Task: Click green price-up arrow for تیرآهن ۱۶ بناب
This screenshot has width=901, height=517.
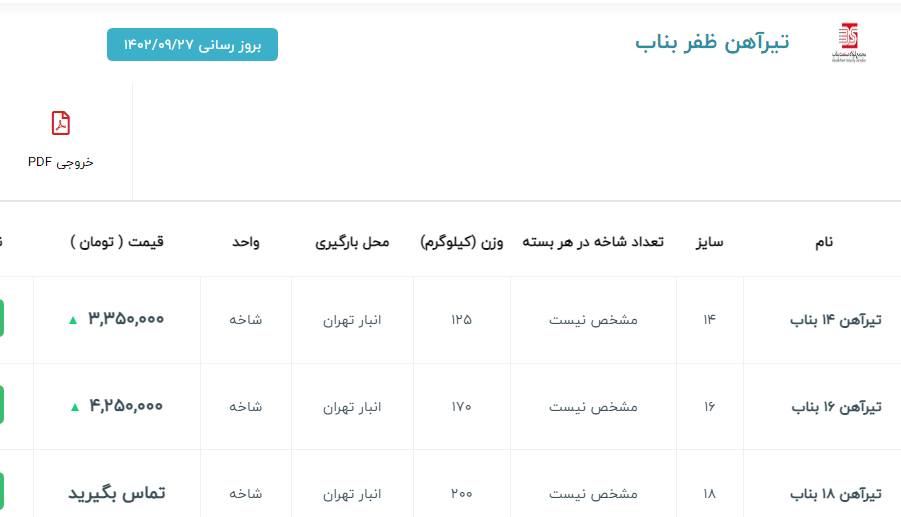Action: pos(73,407)
